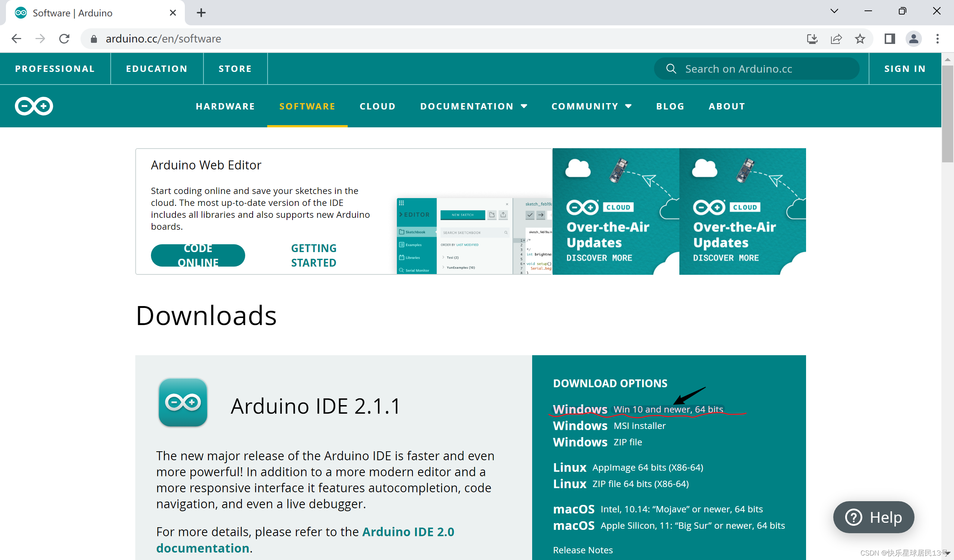Bookmark the page with the star icon
Image resolution: width=954 pixels, height=560 pixels.
[860, 38]
